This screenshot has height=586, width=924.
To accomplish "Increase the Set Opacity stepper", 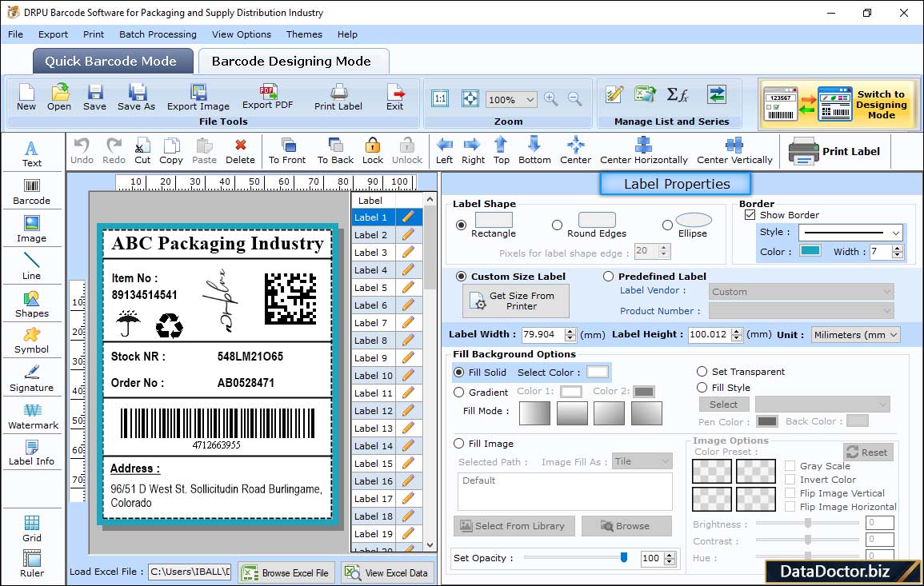I will [670, 556].
